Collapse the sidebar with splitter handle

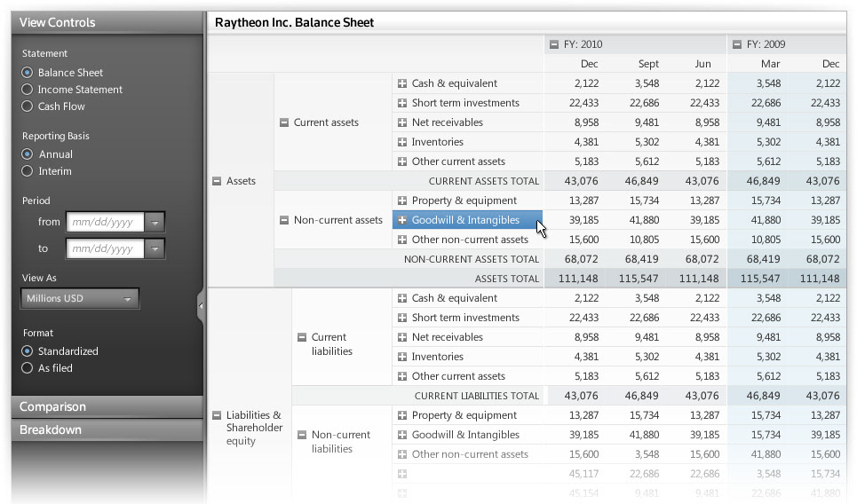(201, 306)
